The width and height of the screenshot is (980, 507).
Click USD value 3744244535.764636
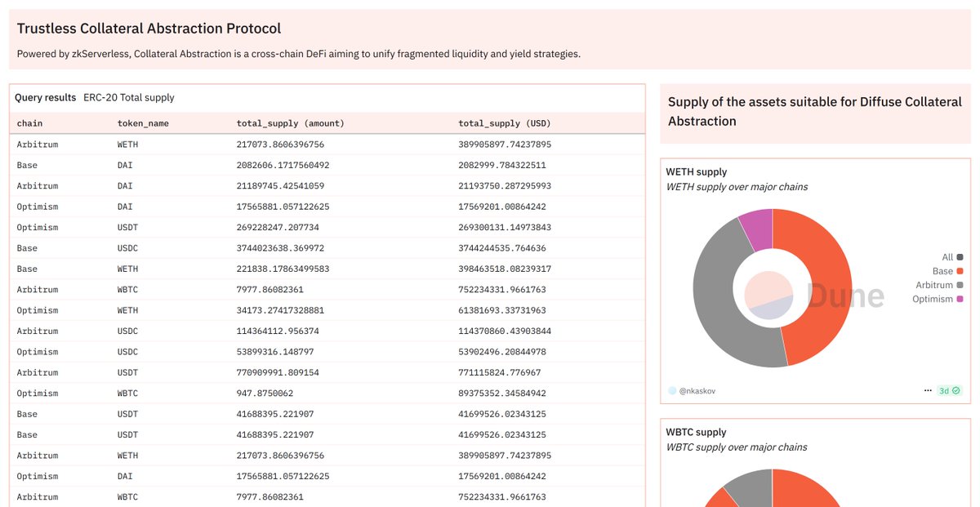(x=502, y=248)
